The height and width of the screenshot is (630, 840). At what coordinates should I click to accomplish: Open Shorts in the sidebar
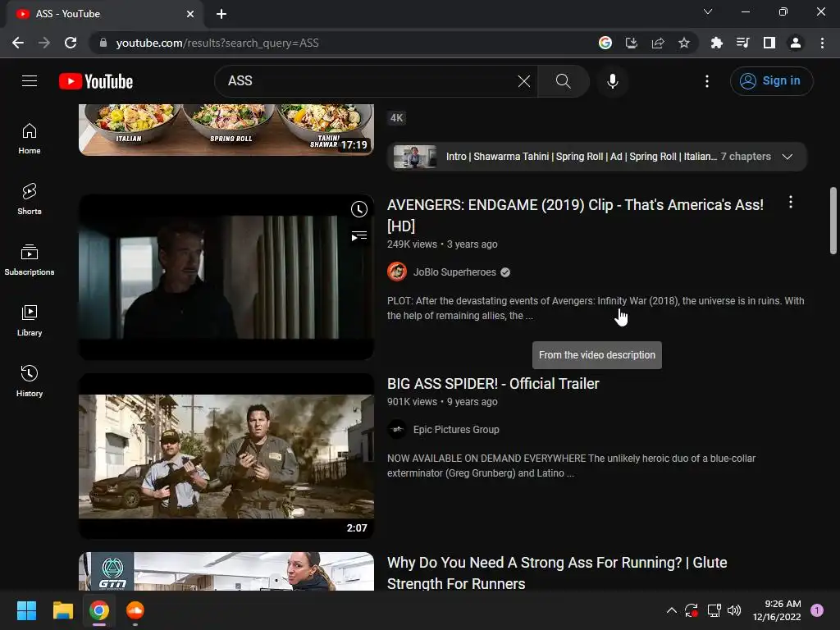pos(30,199)
